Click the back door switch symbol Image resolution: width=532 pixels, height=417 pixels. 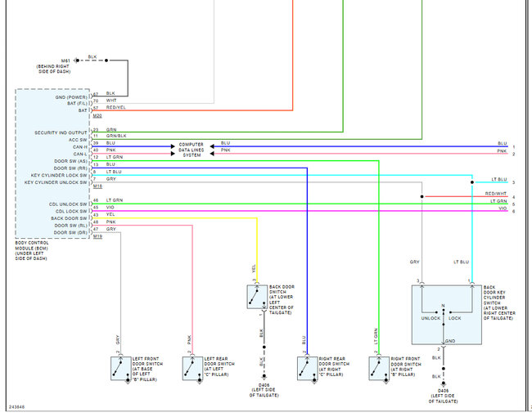click(257, 297)
